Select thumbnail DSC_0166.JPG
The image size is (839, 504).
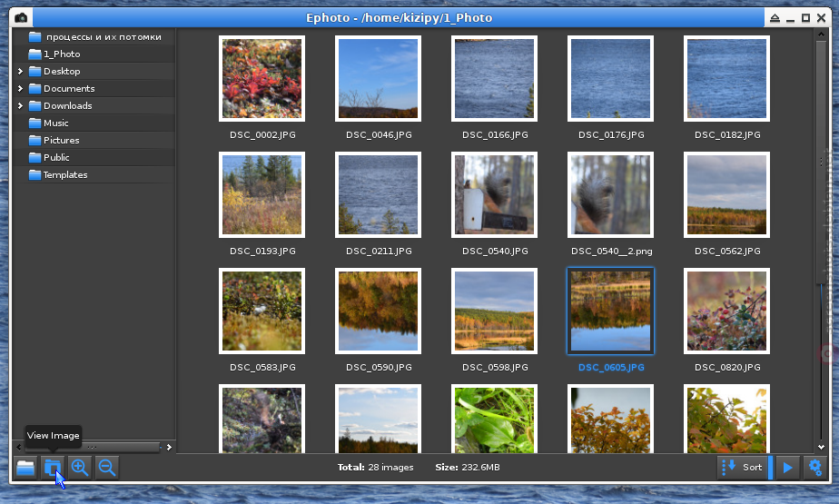(x=494, y=78)
